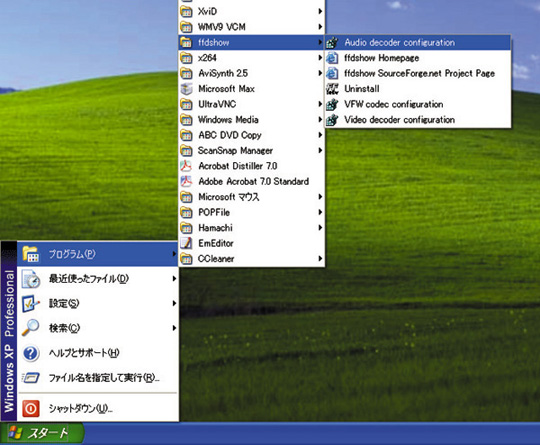Expand the 設定(S) submenu arrow

click(174, 303)
